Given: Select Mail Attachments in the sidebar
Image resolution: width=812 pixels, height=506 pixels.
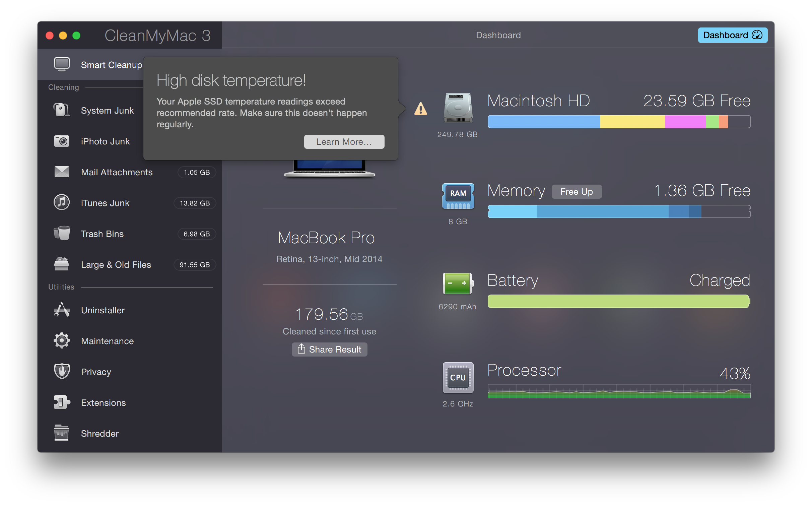Looking at the screenshot, I should [x=116, y=172].
